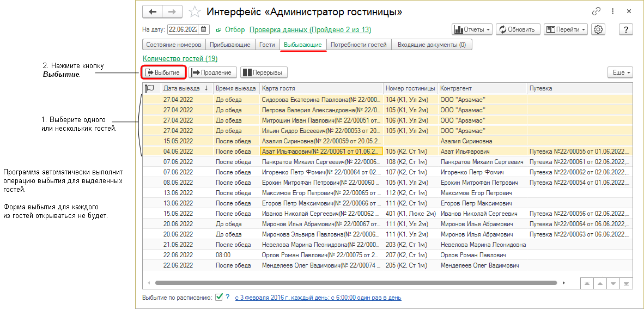Click the back navigation arrow
This screenshot has height=309, width=644.
pos(153,11)
